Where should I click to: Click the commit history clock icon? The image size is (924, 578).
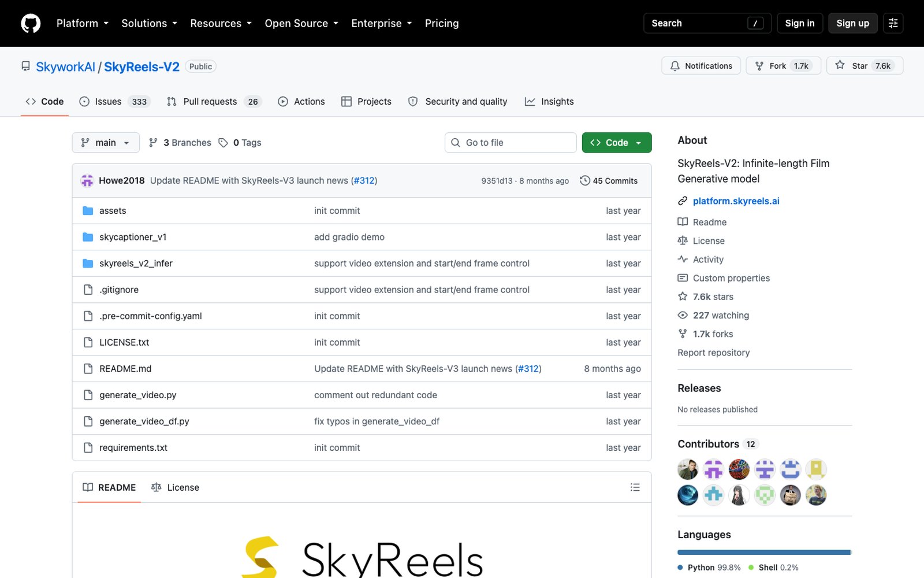tap(585, 180)
